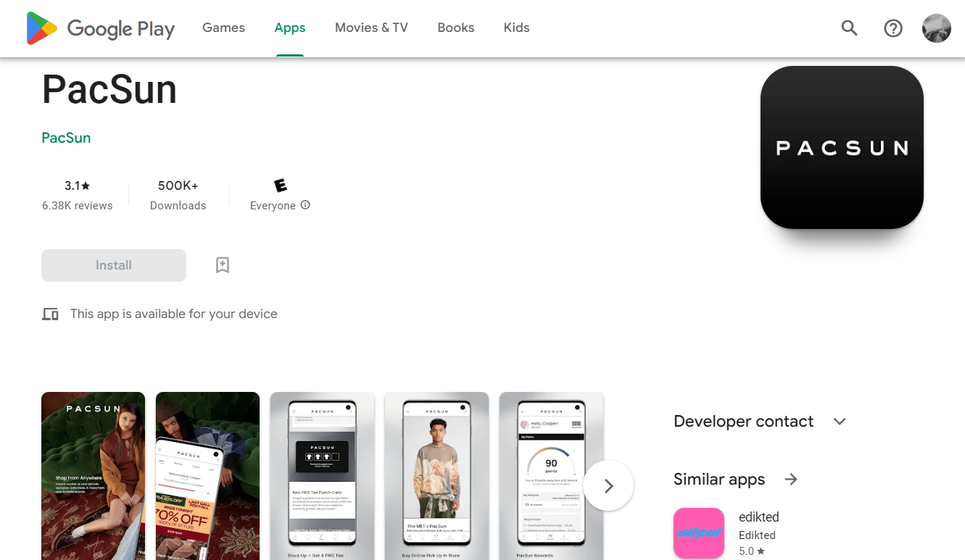This screenshot has height=560, width=965.
Task: Click the next screenshots arrow
Action: point(608,485)
